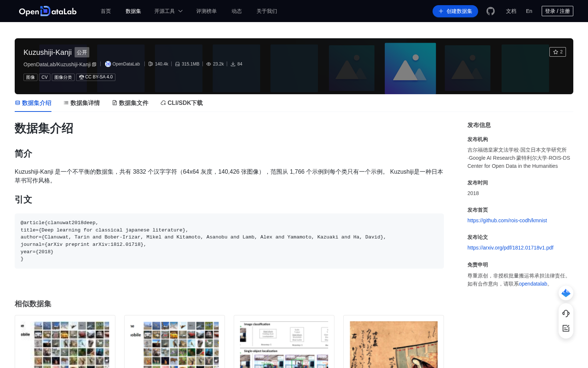Open the image classification similar dataset card

tap(284, 342)
